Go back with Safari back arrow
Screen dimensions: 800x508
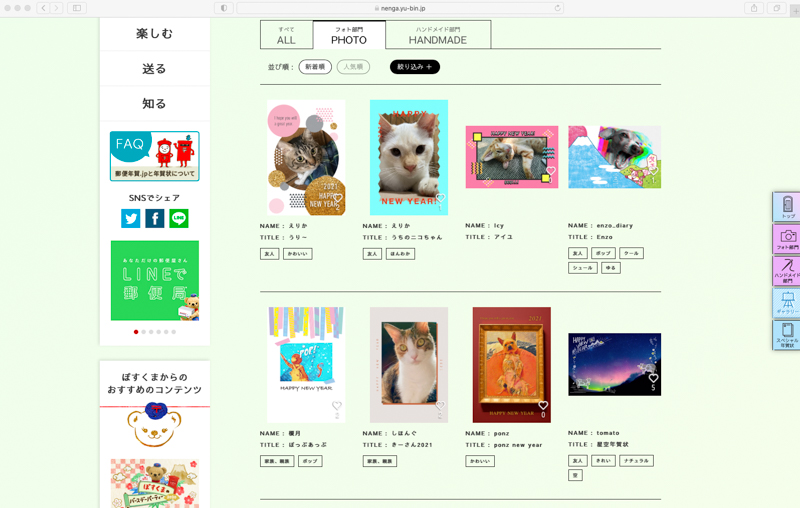click(x=43, y=8)
